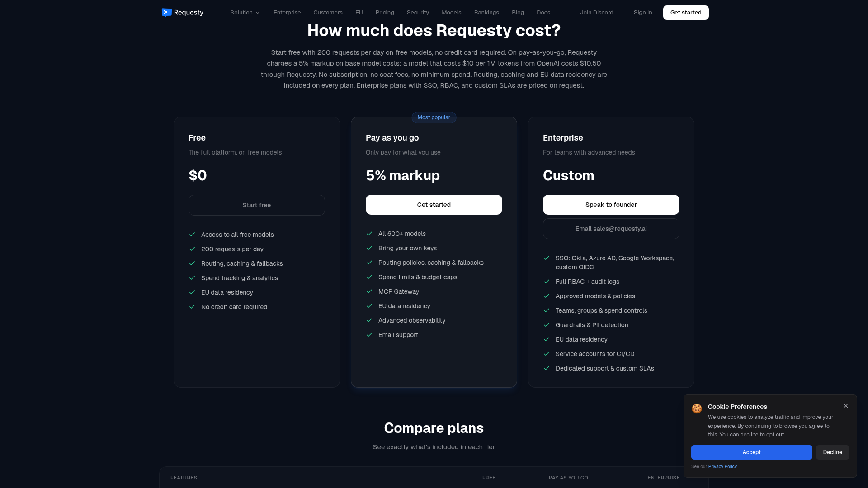Click the checkmark beside Access to all free models
Viewport: 868px width, 488px height.
[192, 235]
